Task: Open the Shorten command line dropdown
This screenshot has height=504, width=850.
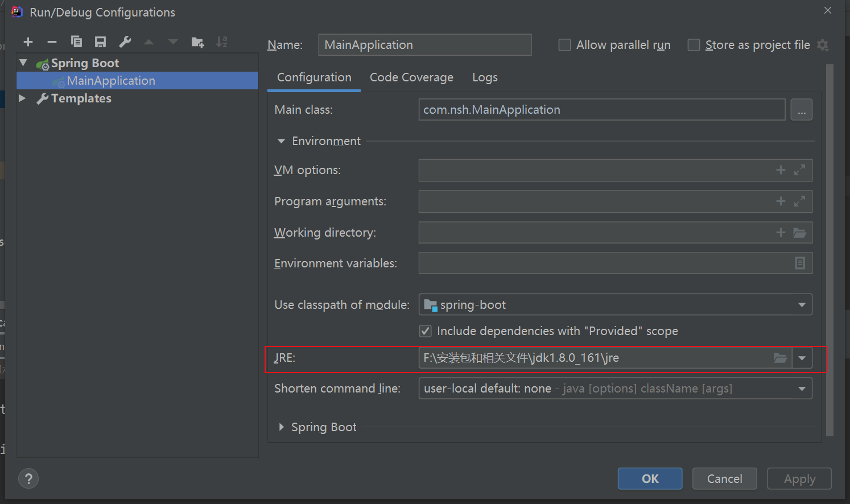Action: pos(802,389)
